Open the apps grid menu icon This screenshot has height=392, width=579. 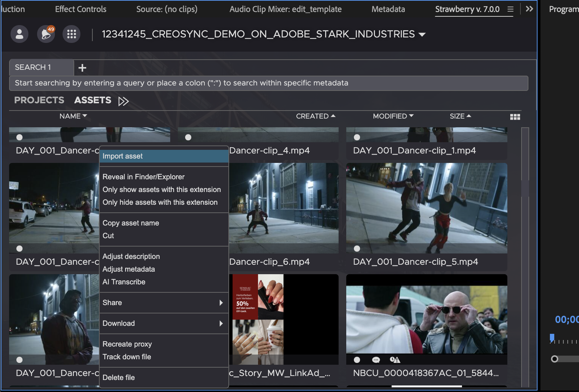(x=72, y=34)
